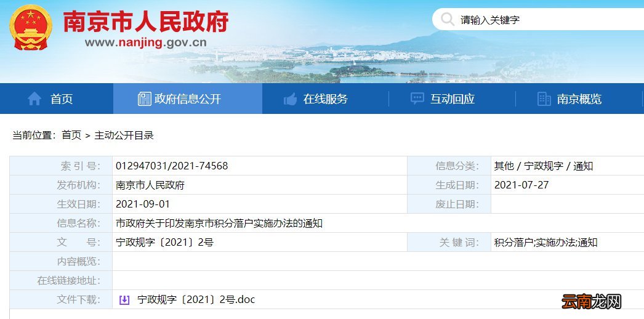Click the 信息名称 label cell
644x319 pixels.
(x=61, y=223)
